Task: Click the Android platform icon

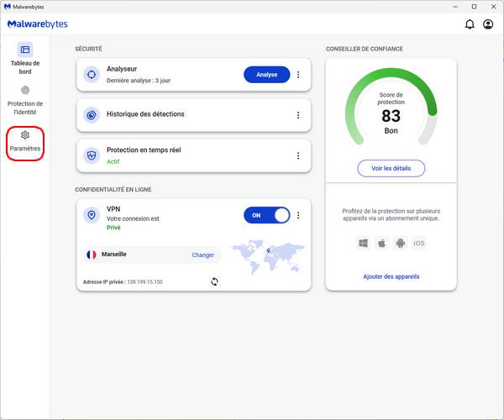Action: (x=401, y=244)
